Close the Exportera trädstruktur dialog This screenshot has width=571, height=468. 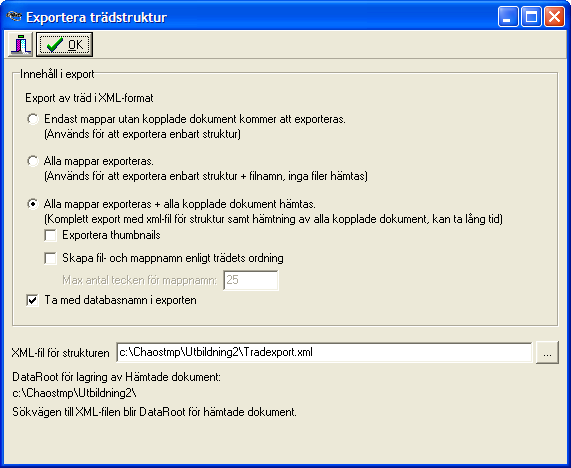554,17
